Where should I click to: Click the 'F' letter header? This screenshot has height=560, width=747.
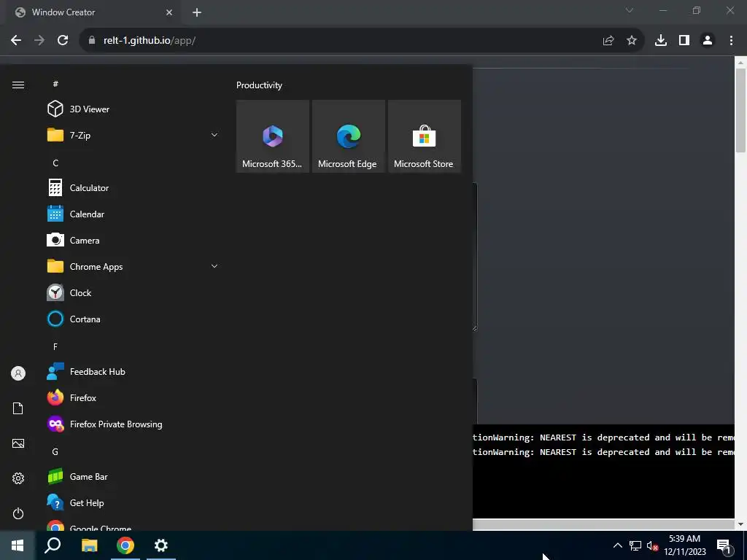(55, 346)
